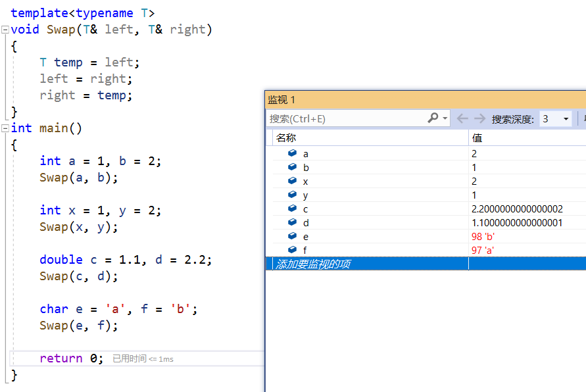Image resolution: width=586 pixels, height=392 pixels.
Task: Select the red value 98 'b'
Action: point(483,237)
